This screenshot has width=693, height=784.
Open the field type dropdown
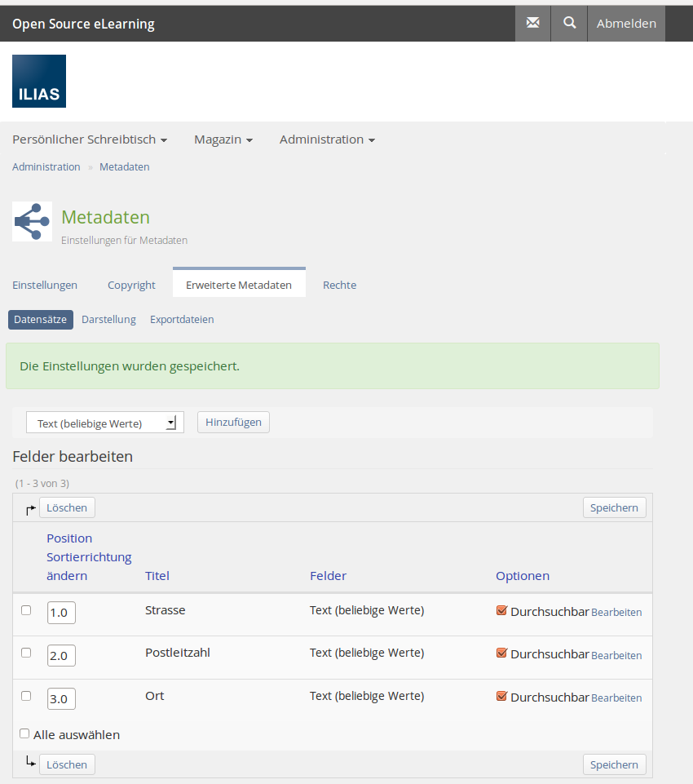[105, 423]
